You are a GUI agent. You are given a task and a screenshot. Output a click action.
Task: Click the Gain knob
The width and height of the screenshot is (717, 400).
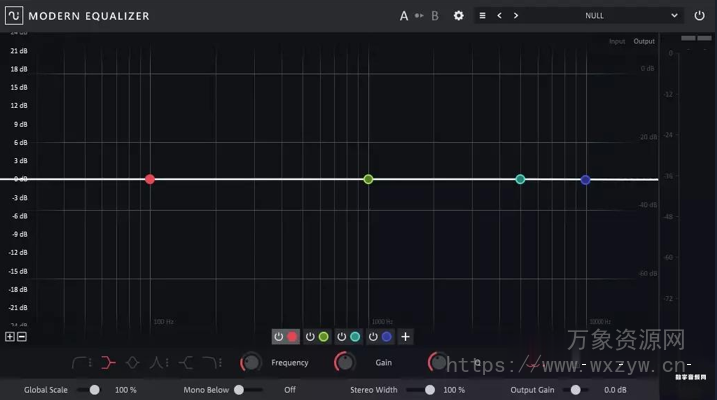[345, 363]
